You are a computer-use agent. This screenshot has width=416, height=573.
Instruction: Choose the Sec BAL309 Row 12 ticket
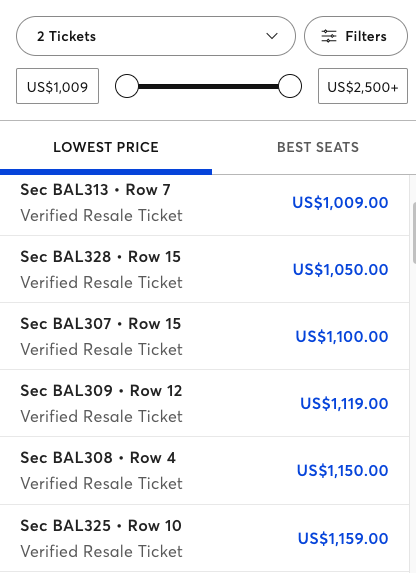coord(204,403)
